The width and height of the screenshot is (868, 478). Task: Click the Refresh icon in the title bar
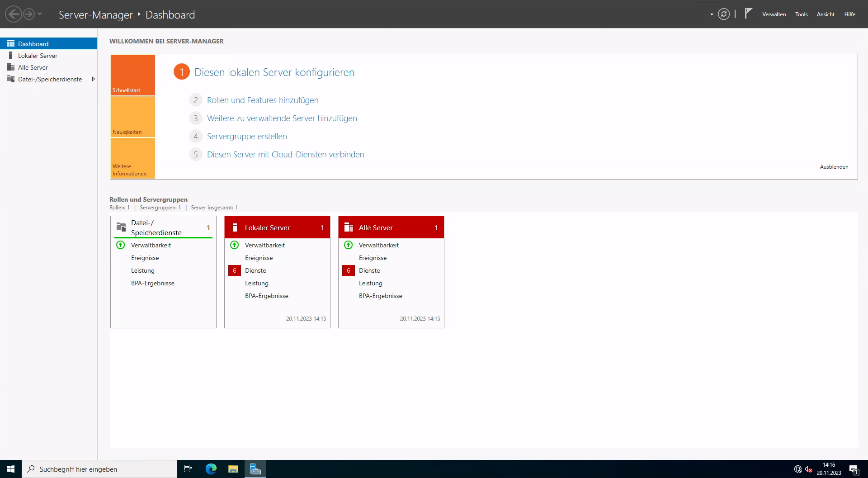[724, 14]
